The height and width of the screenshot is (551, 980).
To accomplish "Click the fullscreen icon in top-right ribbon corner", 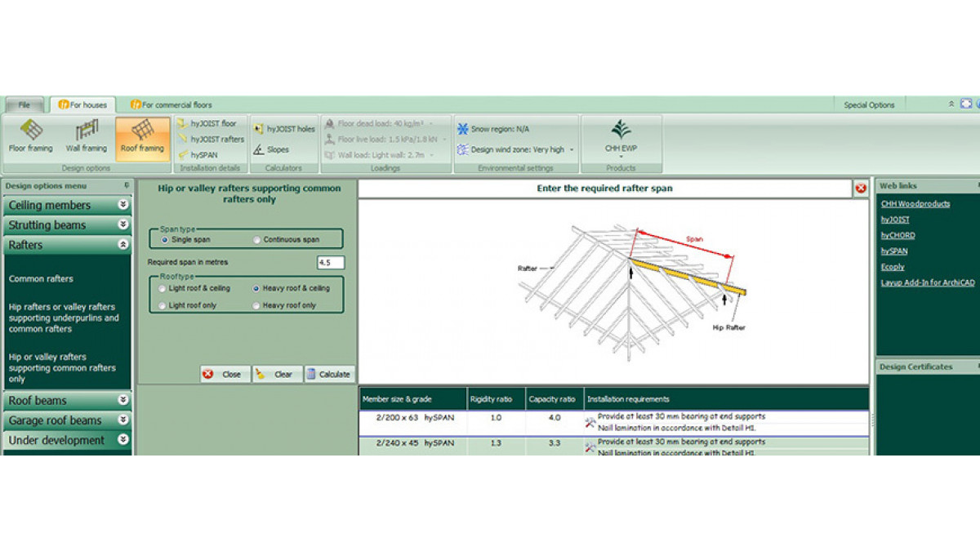I will pos(966,104).
